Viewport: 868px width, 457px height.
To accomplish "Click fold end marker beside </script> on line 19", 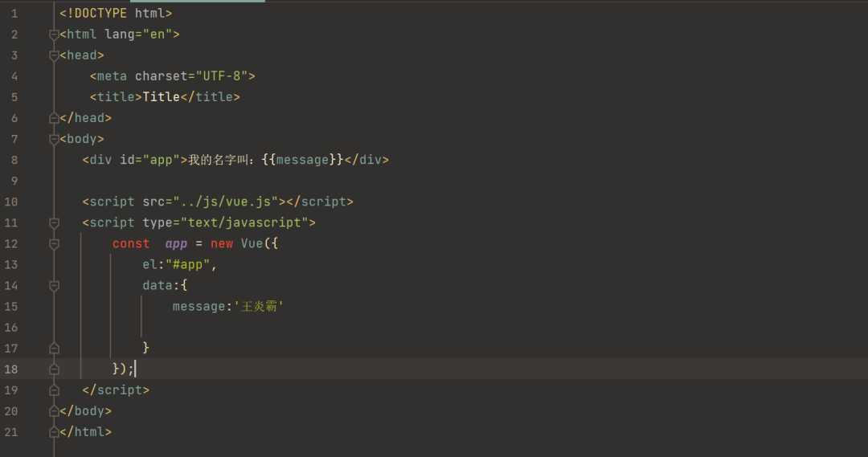I will tap(54, 390).
